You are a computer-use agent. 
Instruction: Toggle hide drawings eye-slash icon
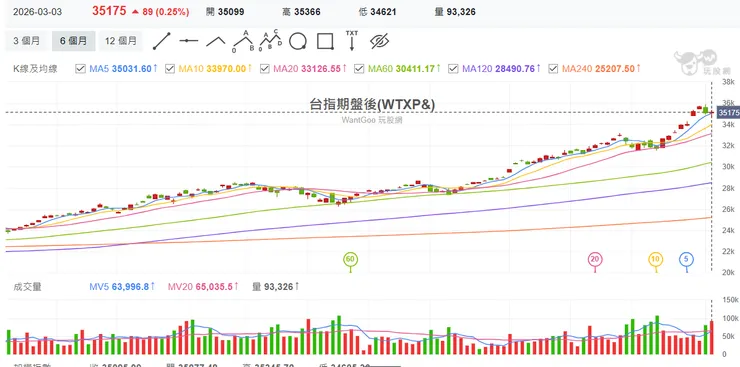(378, 41)
